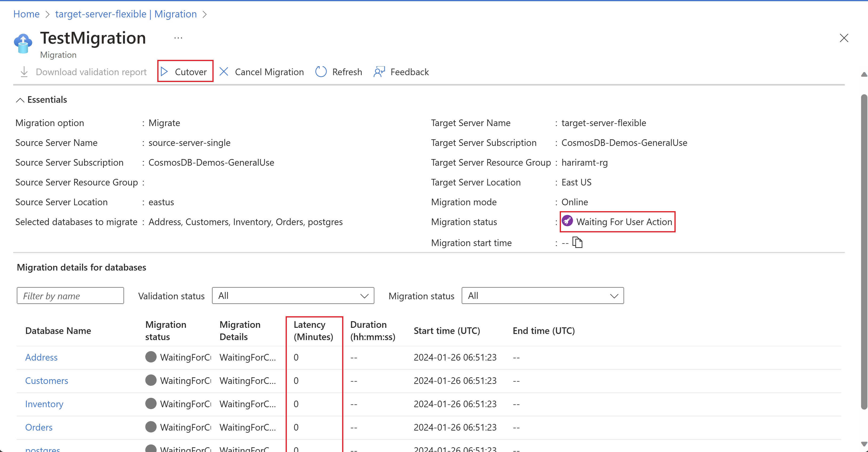Open the Address database link
Screen dimensions: 868x452
coord(41,357)
